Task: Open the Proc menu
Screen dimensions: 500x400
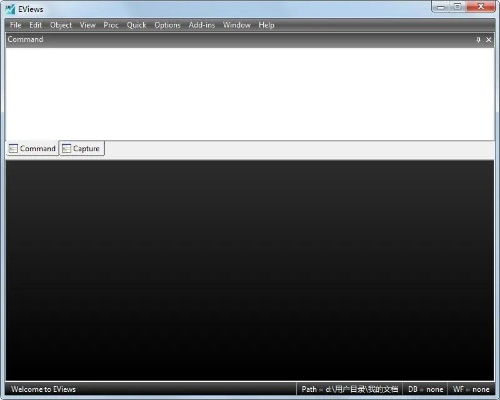Action: coord(111,25)
